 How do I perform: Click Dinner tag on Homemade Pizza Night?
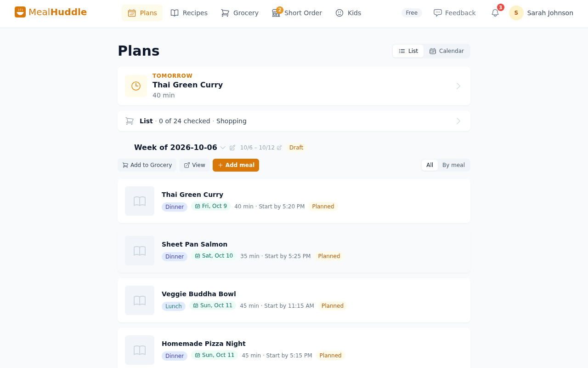pos(175,356)
